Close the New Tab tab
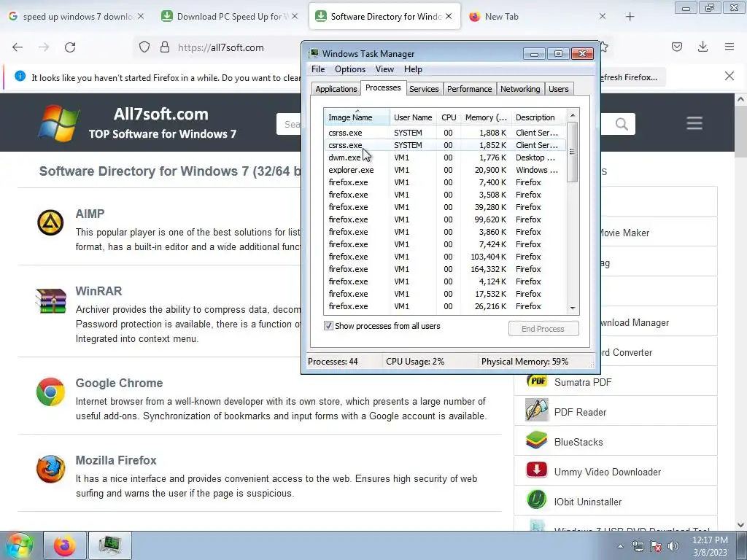Image resolution: width=747 pixels, height=560 pixels. tap(602, 16)
